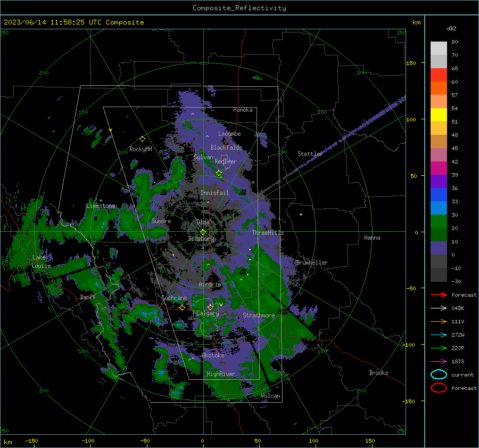Image resolution: width=479 pixels, height=448 pixels.
Task: Select the dark grey -10 dBZ swatch
Action: [439, 274]
